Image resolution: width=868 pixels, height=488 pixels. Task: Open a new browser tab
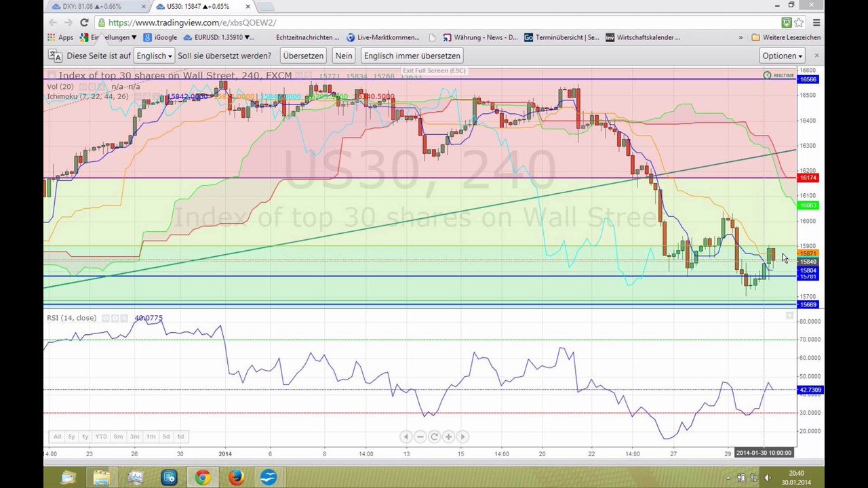(x=265, y=7)
